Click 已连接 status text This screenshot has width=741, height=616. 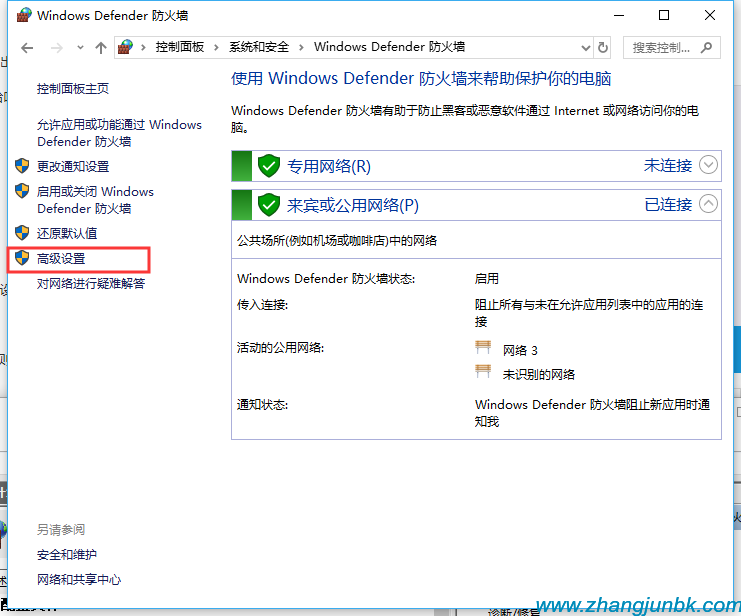pyautogui.click(x=667, y=205)
